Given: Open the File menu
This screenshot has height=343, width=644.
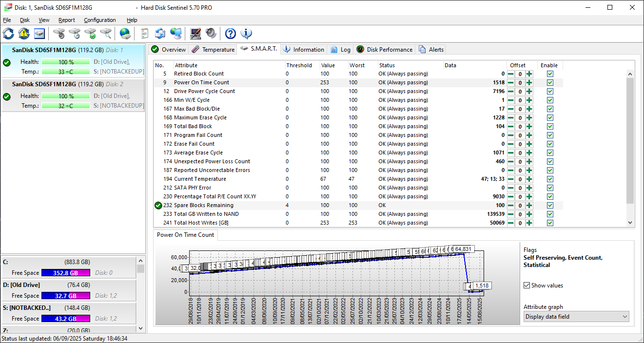Looking at the screenshot, I should [x=7, y=20].
